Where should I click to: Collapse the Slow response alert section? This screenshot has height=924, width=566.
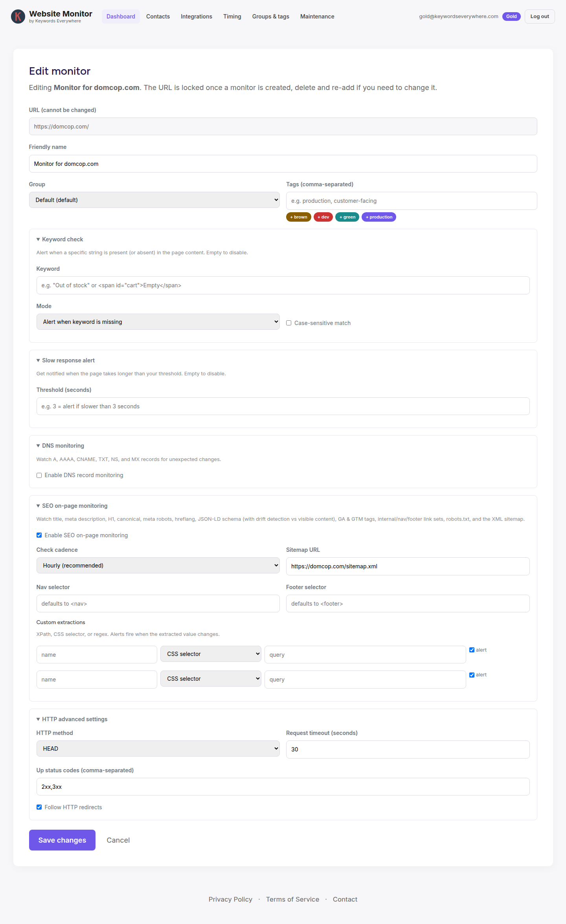66,360
